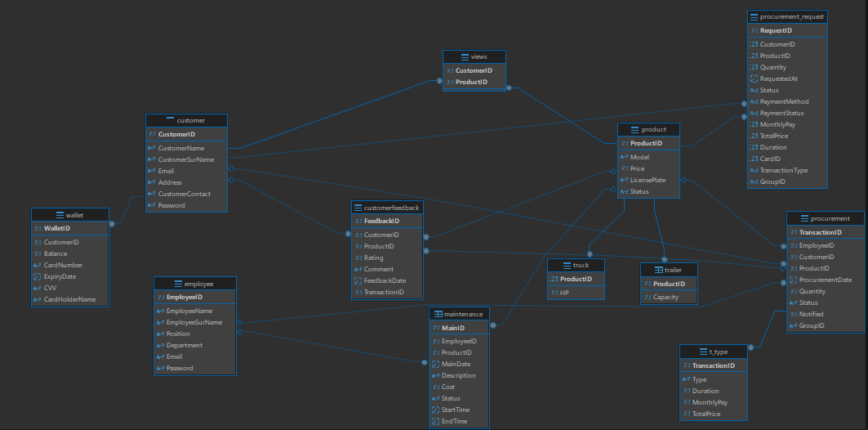Click the table icon in the employee header
The height and width of the screenshot is (430, 868).
click(x=166, y=283)
